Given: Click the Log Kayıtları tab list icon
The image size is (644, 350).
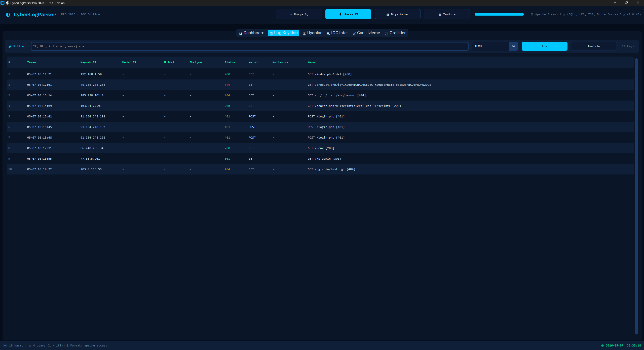Looking at the screenshot, I should point(271,33).
